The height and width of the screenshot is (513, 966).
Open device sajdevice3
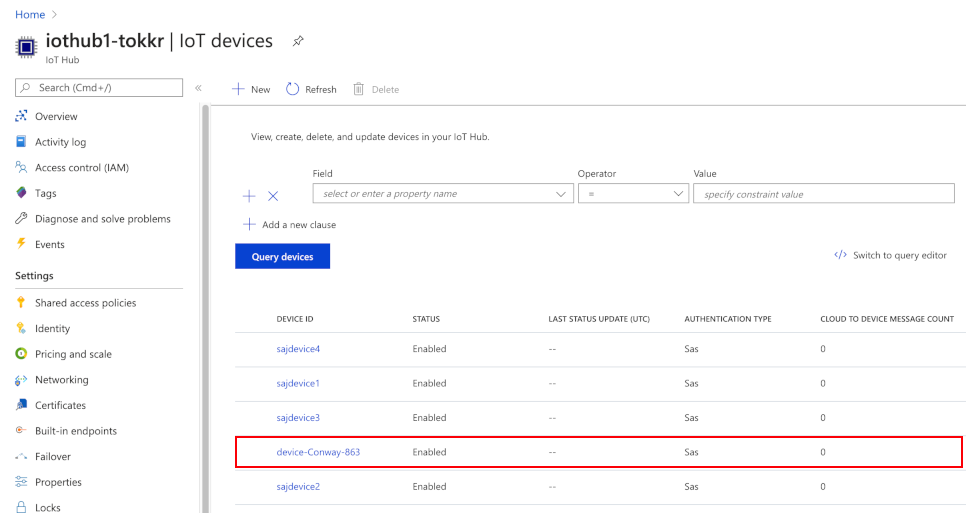point(298,418)
